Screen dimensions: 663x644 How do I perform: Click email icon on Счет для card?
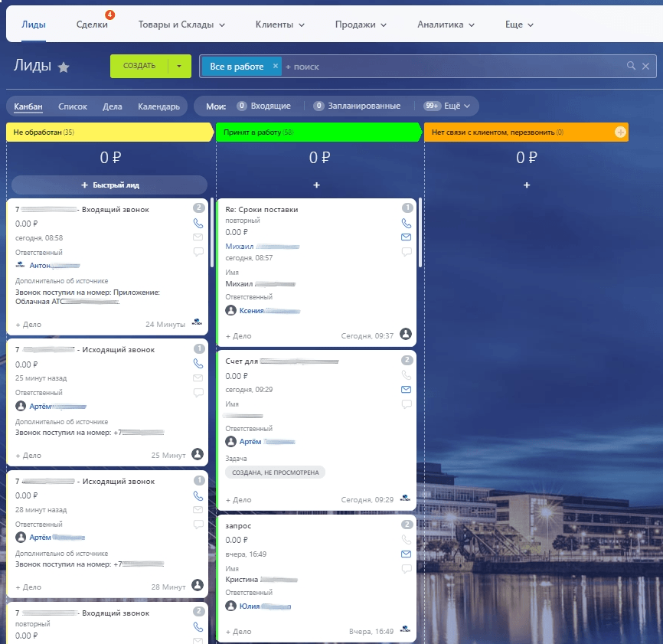point(406,390)
